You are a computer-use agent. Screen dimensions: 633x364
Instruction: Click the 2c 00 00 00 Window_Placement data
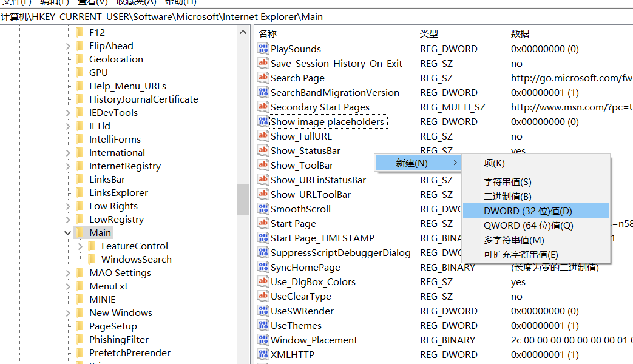[x=571, y=340]
